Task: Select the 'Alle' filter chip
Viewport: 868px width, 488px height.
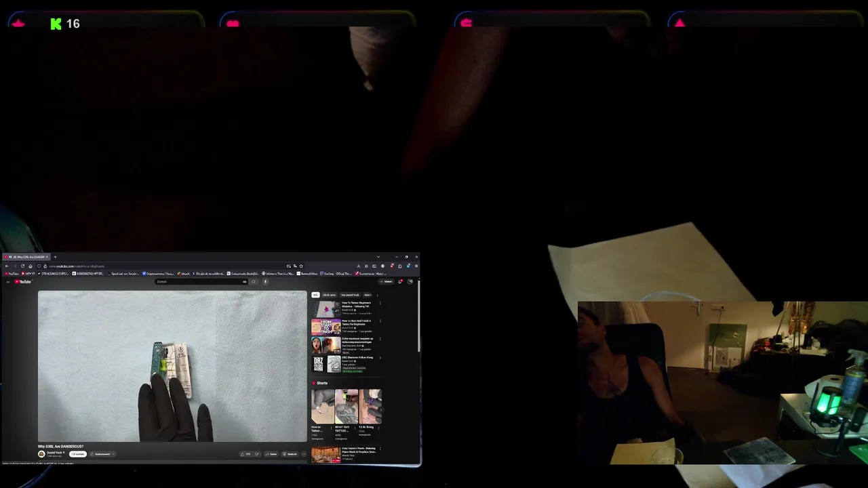Action: 315,295
